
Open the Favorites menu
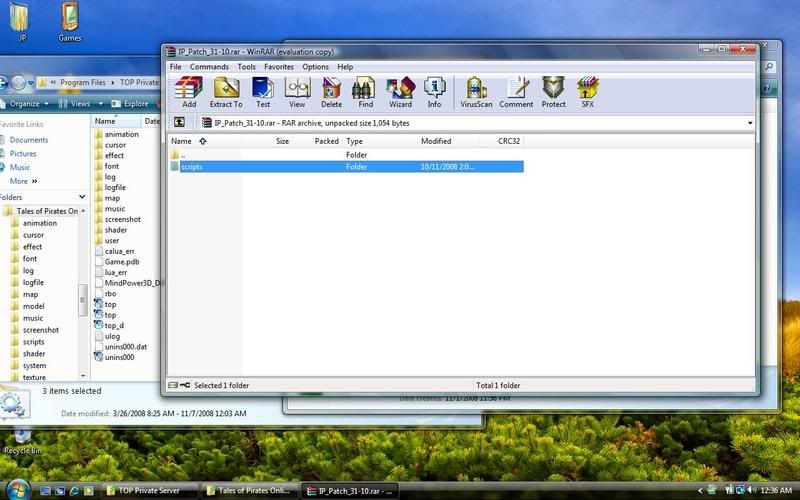pos(279,67)
